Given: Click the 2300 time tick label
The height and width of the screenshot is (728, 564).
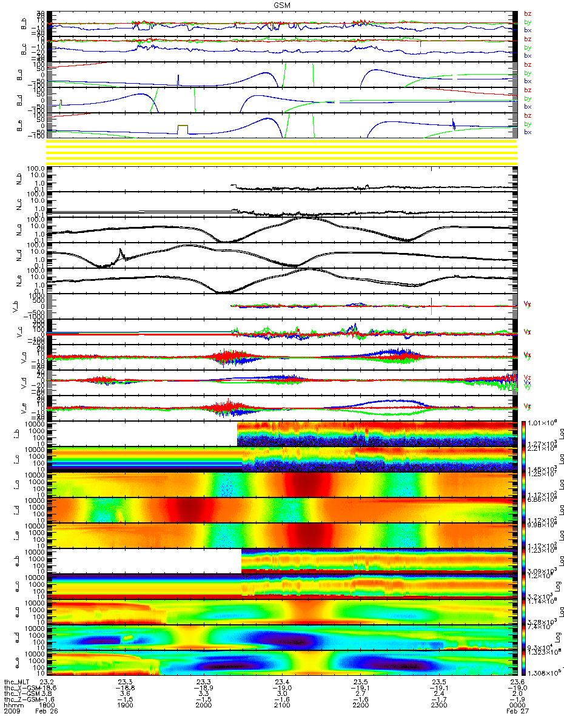Looking at the screenshot, I should 438,706.
